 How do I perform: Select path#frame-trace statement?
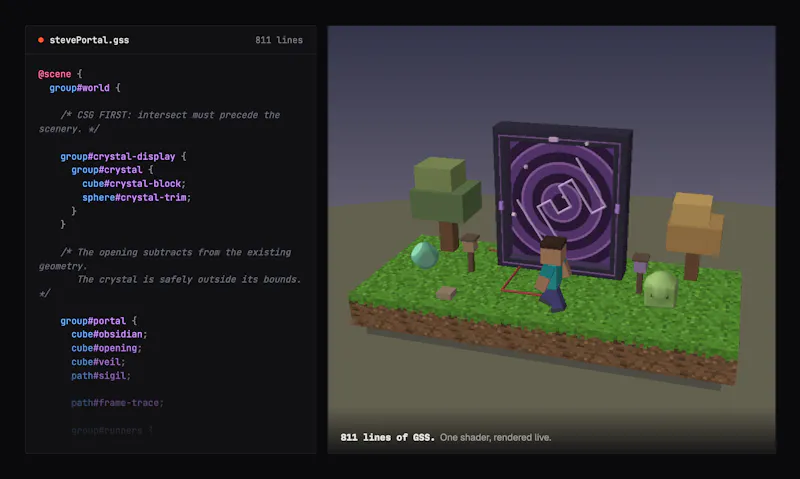point(117,402)
